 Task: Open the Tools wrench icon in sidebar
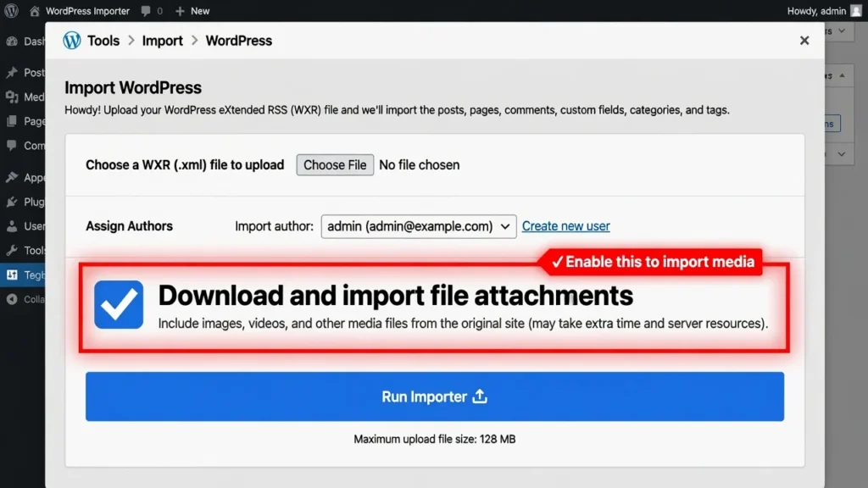pos(12,251)
